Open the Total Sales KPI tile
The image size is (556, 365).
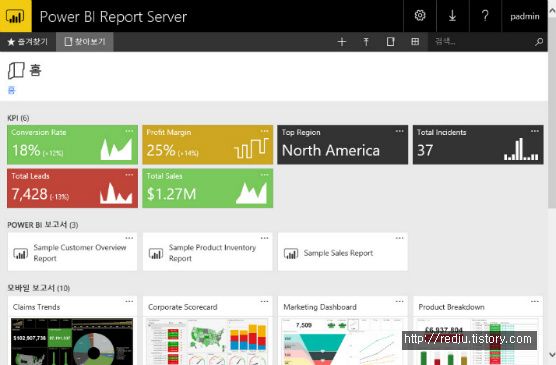coord(207,188)
